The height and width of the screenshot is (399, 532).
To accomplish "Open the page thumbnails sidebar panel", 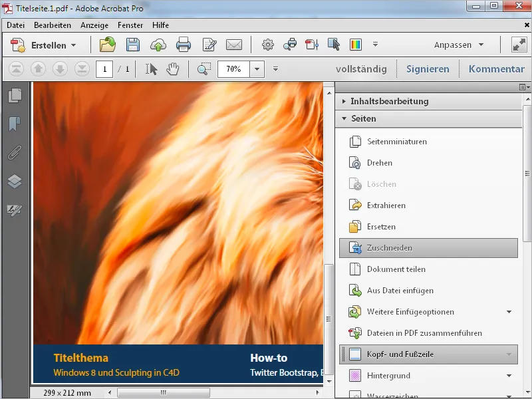I will coord(15,95).
